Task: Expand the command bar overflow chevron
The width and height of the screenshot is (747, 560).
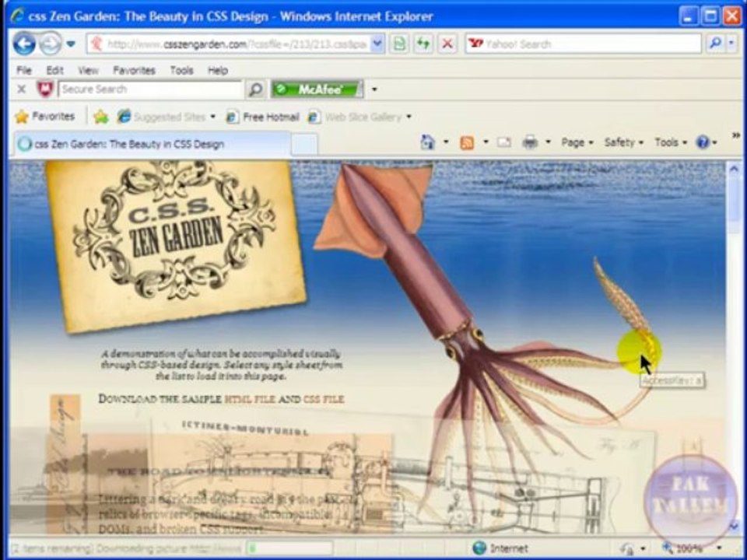Action: (735, 137)
